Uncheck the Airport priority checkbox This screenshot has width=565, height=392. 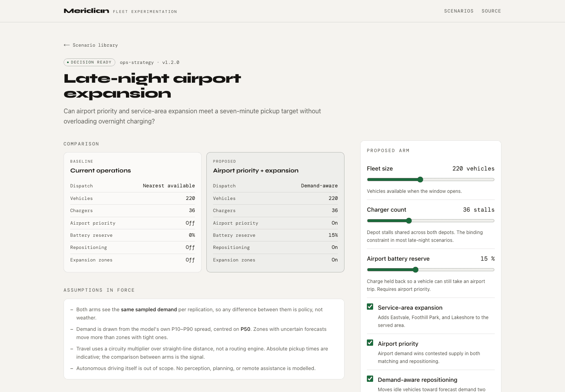(370, 343)
